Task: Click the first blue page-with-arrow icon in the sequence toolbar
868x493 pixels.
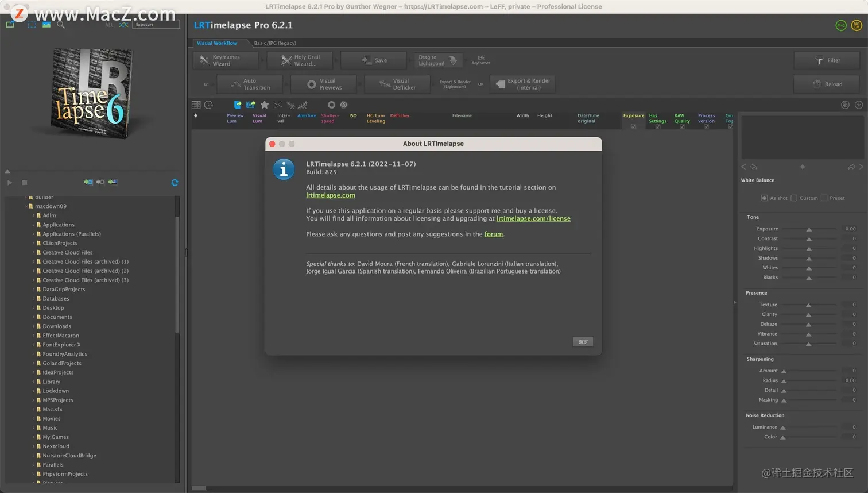Action: (x=238, y=105)
